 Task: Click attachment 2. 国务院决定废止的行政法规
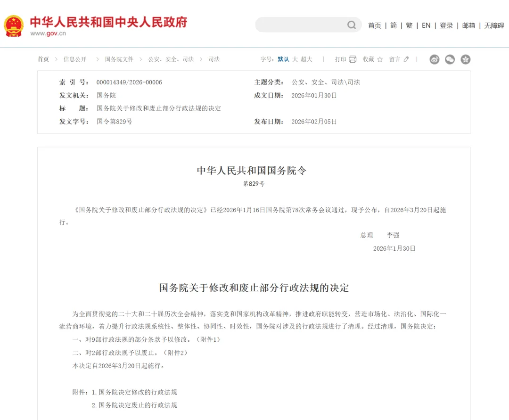(134, 405)
